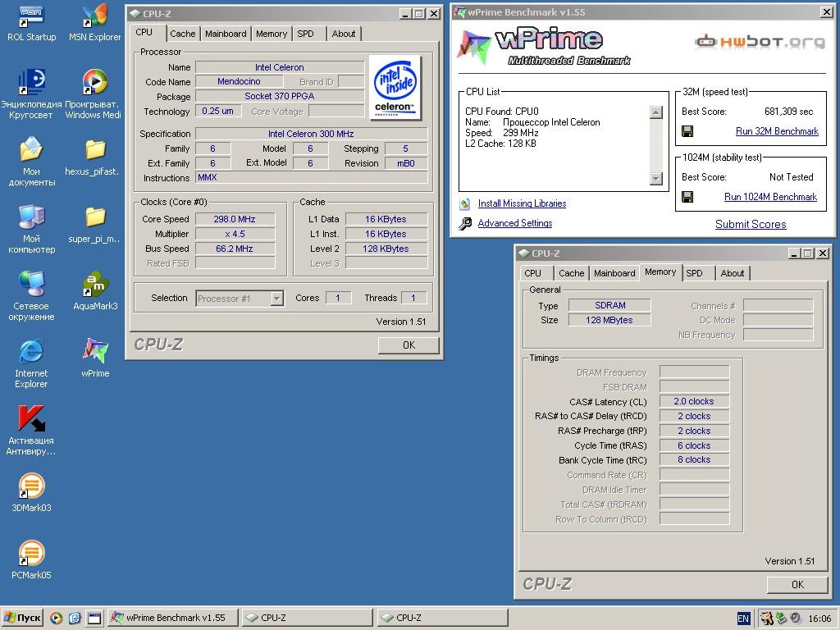The height and width of the screenshot is (630, 840).
Task: Click the Mendocino code name field
Action: point(240,81)
